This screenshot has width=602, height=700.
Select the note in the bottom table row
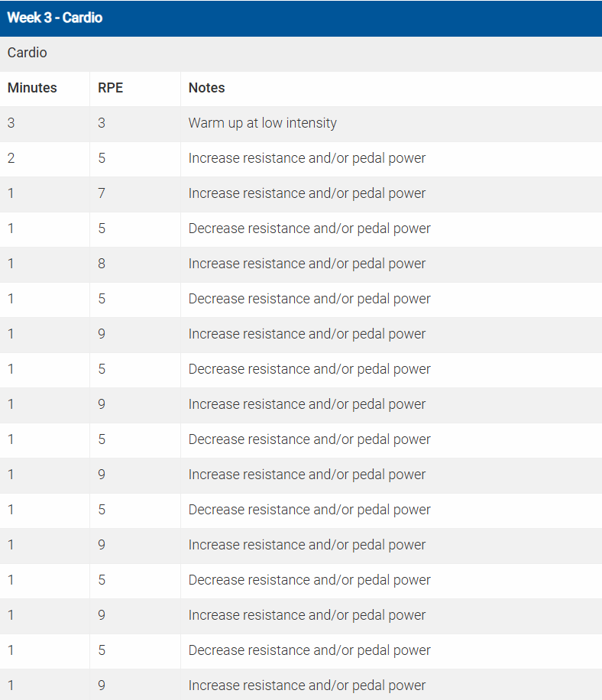(x=306, y=685)
